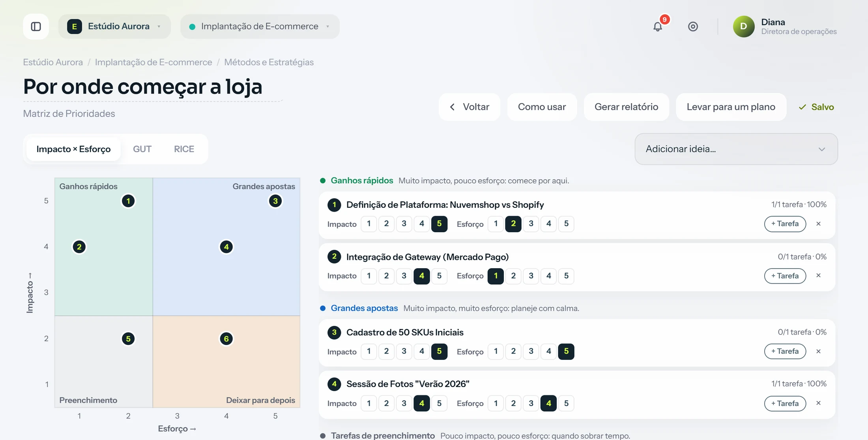Click the Implantação de E-commerce breadcrumb link

[x=153, y=62]
